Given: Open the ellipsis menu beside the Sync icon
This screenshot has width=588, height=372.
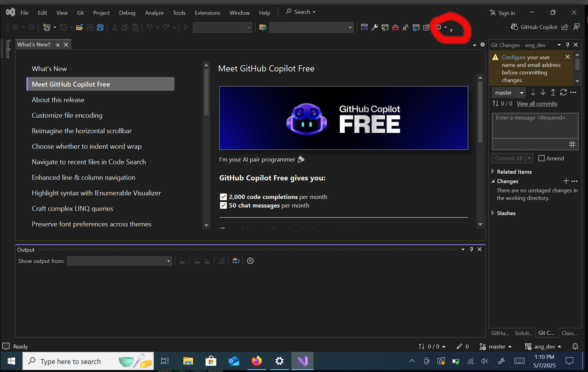Looking at the screenshot, I should click(x=573, y=92).
